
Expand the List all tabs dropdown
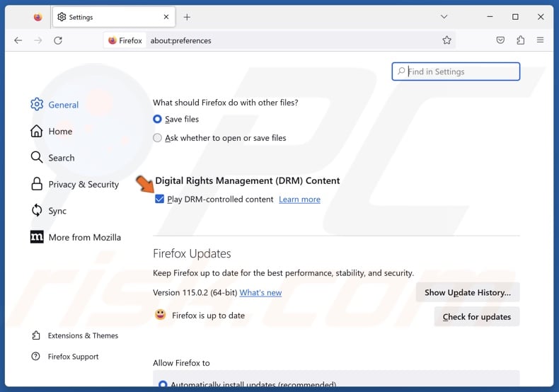pos(444,17)
